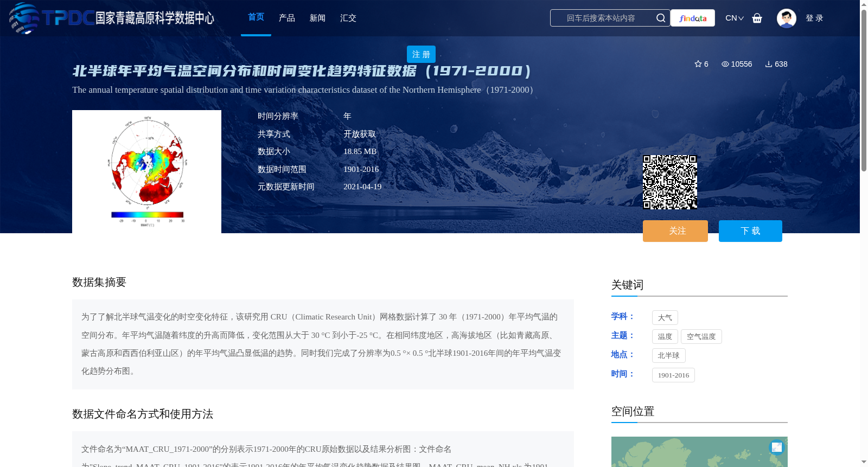Screen dimensions: 868x467
Task: Click the user avatar icon
Action: point(786,18)
